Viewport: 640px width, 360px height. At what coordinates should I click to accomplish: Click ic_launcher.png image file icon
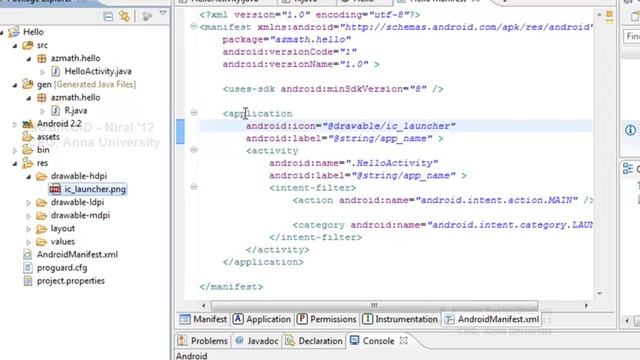[55, 189]
